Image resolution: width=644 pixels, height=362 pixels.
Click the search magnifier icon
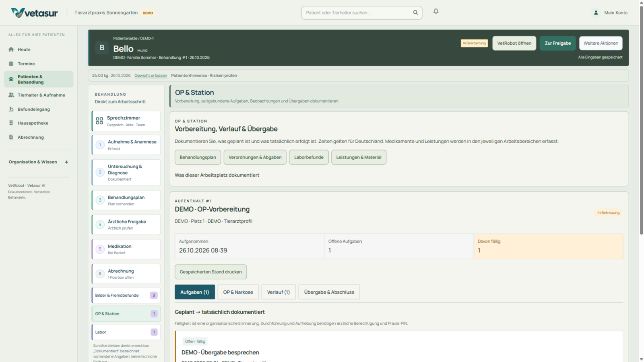coord(415,12)
